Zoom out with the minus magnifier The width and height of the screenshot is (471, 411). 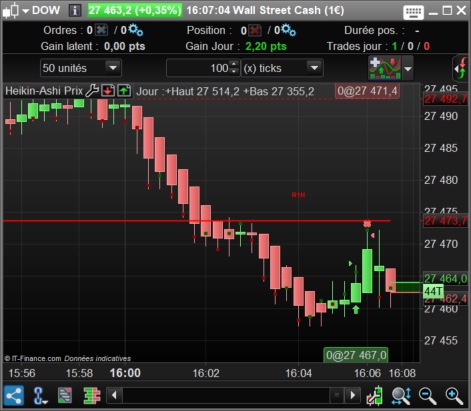tap(427, 396)
